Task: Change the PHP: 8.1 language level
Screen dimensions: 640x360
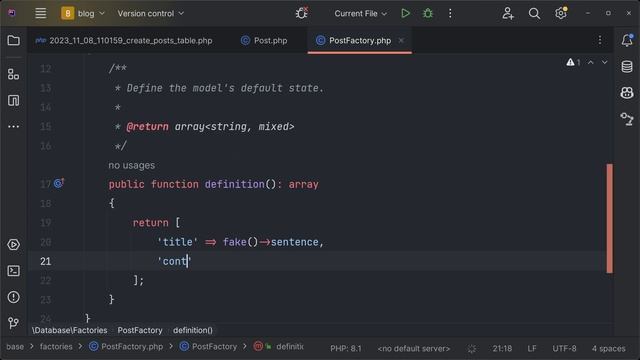Action: click(x=346, y=349)
